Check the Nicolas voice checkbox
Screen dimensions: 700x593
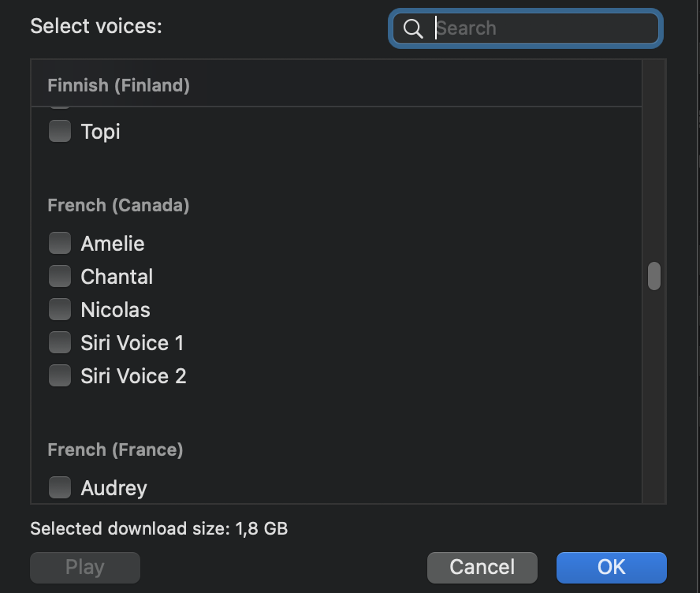[60, 309]
